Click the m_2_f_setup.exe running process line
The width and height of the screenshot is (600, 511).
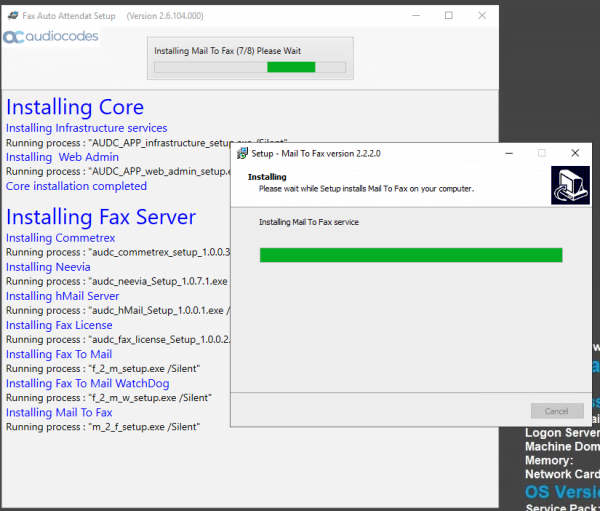point(102,427)
